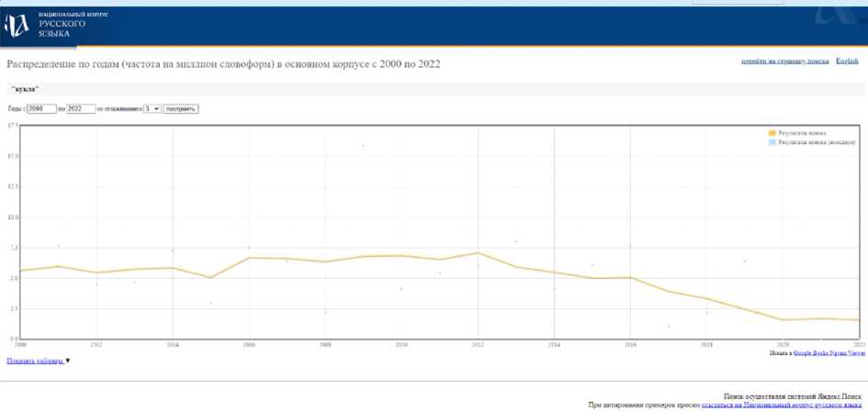Open the Google Books Ngram Viewer link
The image size is (868, 411).
click(x=829, y=351)
